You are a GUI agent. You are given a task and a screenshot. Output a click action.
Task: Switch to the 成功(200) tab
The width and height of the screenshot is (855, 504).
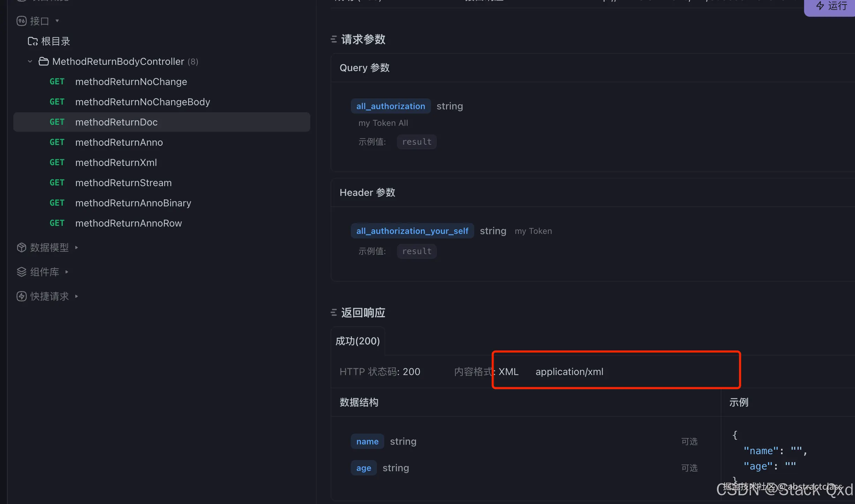357,341
